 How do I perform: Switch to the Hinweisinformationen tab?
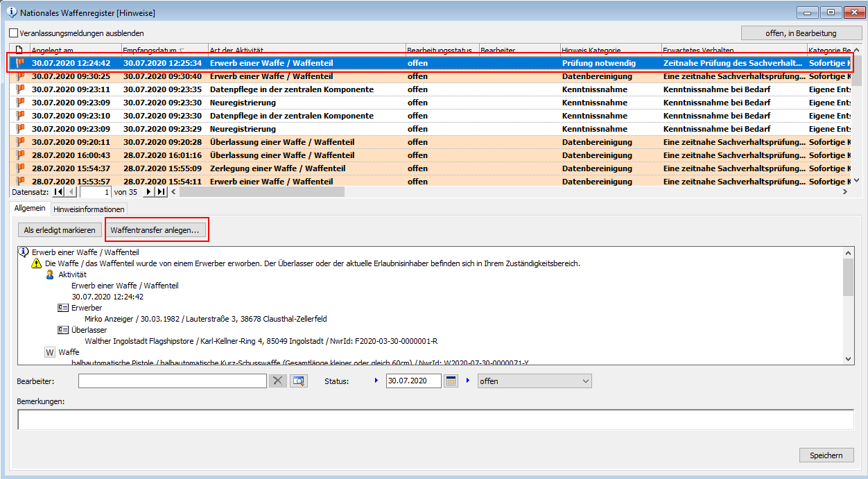tap(89, 209)
